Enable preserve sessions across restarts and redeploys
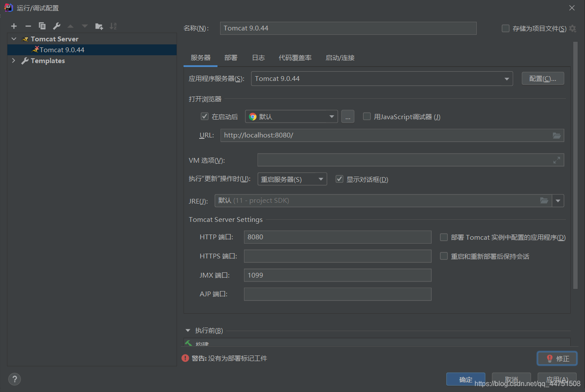Screen dimensions: 585x392 (444, 256)
